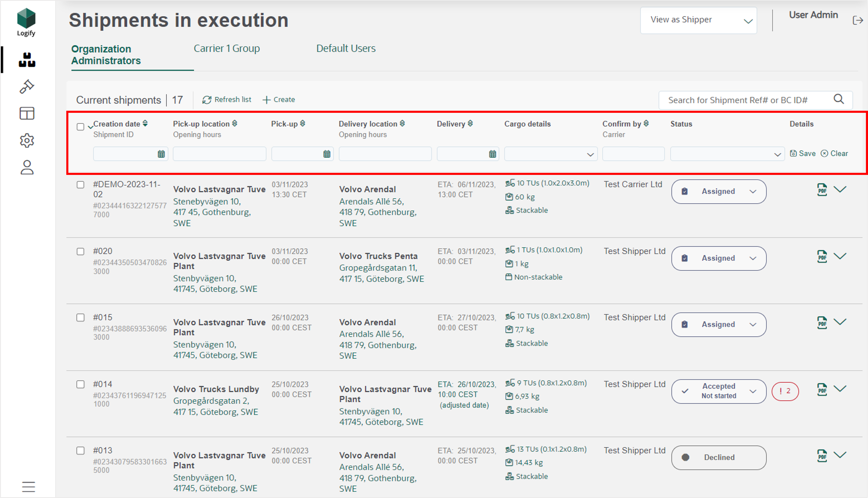The width and height of the screenshot is (868, 498).
Task: Switch to Carrier 1 Group tab
Action: point(227,49)
